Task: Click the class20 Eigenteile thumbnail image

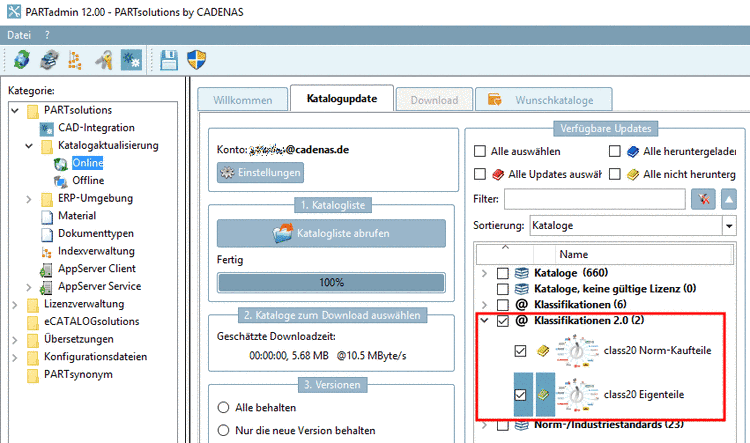Action: tap(577, 395)
